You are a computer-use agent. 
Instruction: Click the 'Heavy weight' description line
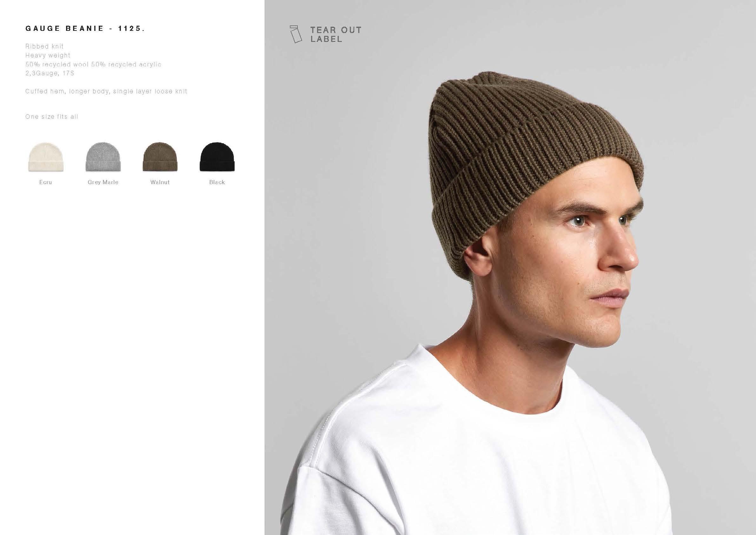[x=48, y=55]
